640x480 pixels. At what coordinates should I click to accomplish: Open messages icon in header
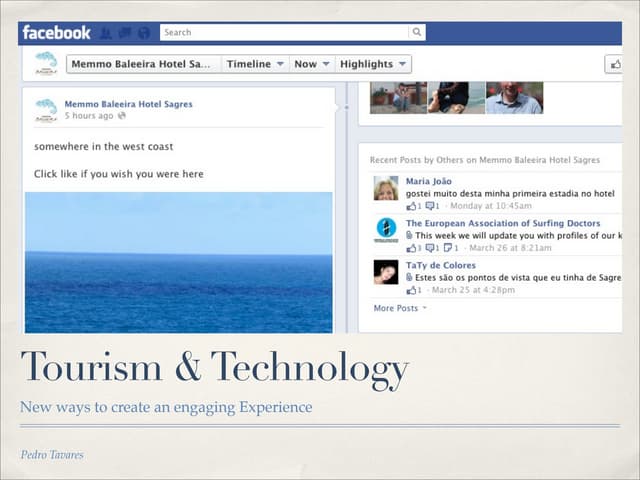coord(124,33)
